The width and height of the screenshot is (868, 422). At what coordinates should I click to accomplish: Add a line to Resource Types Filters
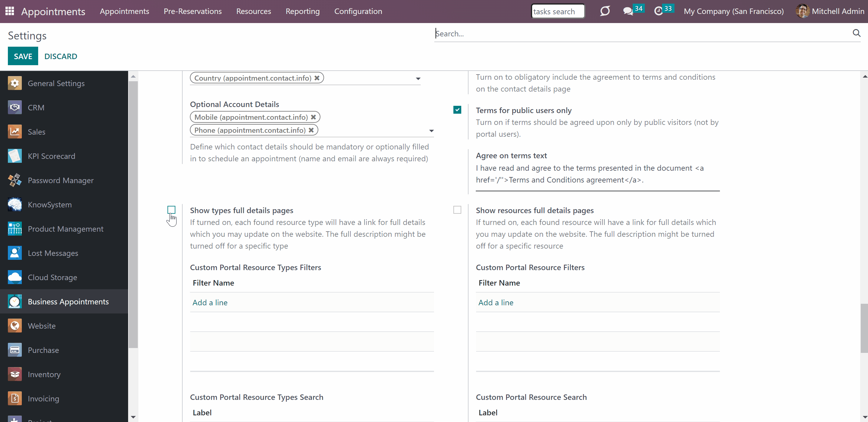click(210, 303)
